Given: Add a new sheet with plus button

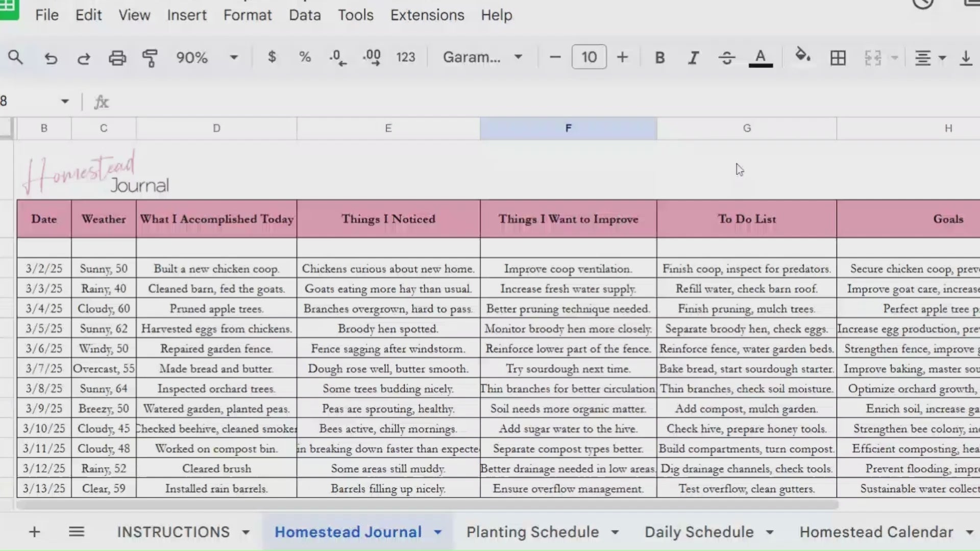Looking at the screenshot, I should click(34, 532).
